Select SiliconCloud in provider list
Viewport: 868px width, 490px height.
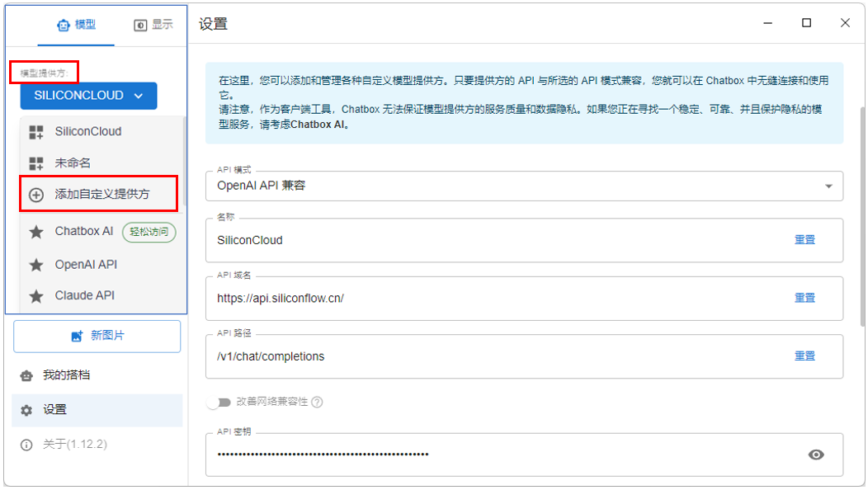tap(101, 132)
